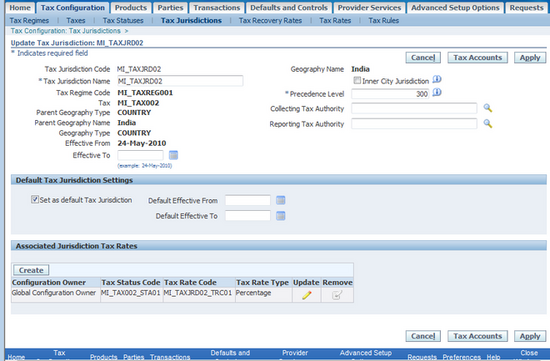Click the top Cancel button
The image size is (550, 361).
pyautogui.click(x=423, y=58)
